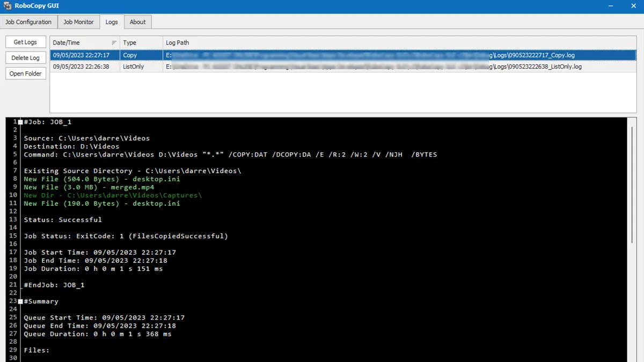
Task: Minimize the RoboCopy GUI window
Action: pos(611,6)
